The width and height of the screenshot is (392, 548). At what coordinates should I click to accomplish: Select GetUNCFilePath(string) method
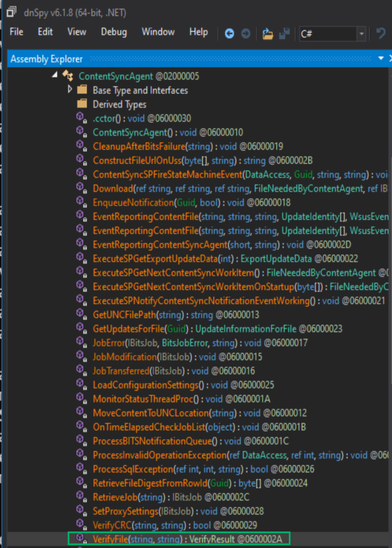[176, 315]
